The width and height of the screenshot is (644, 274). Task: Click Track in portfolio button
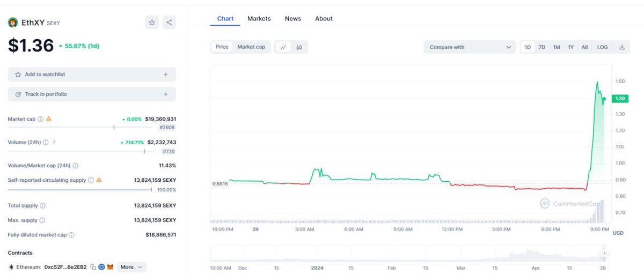point(92,94)
